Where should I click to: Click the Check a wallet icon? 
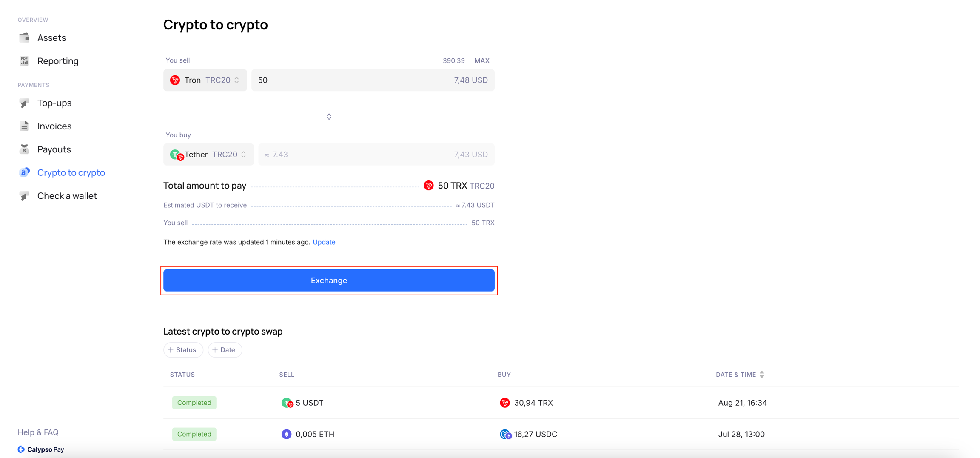(x=24, y=196)
